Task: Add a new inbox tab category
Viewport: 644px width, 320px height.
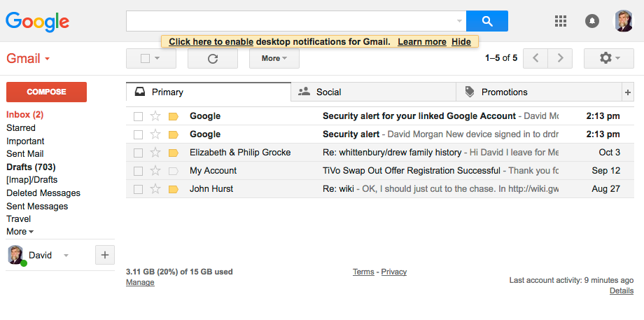Action: pyautogui.click(x=628, y=92)
